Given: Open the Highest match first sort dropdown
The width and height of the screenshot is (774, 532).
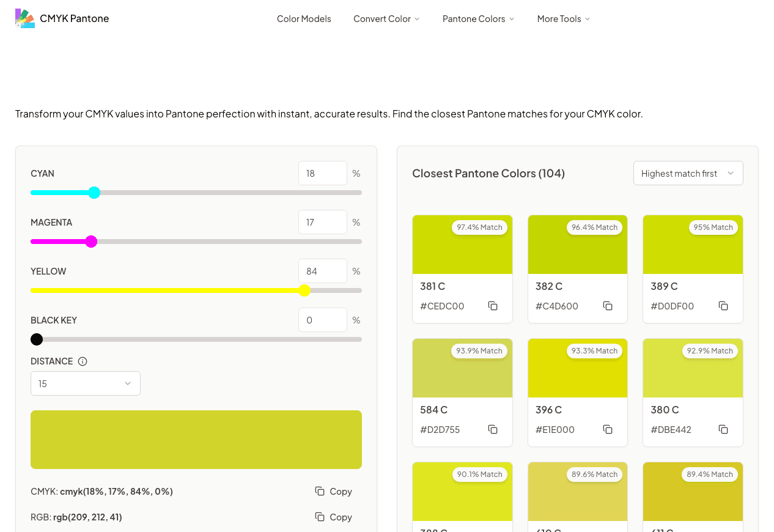Looking at the screenshot, I should (x=688, y=173).
